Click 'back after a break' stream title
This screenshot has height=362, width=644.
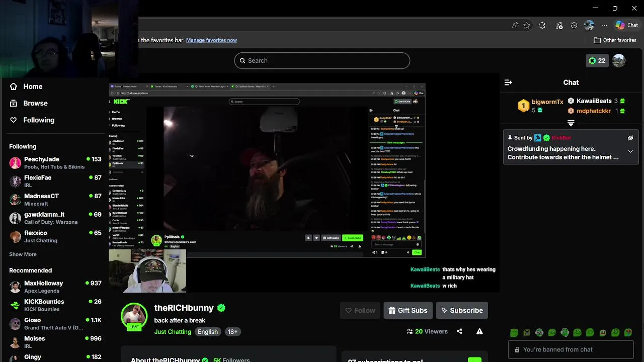click(180, 320)
